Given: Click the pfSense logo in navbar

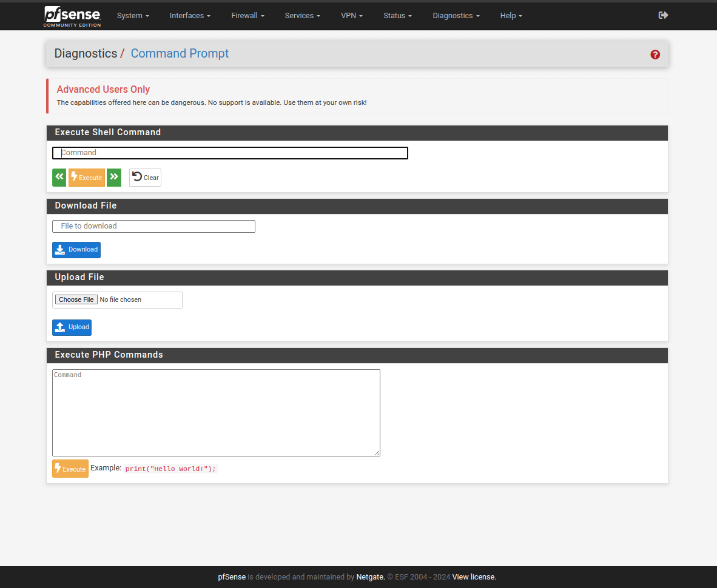Looking at the screenshot, I should pyautogui.click(x=72, y=16).
